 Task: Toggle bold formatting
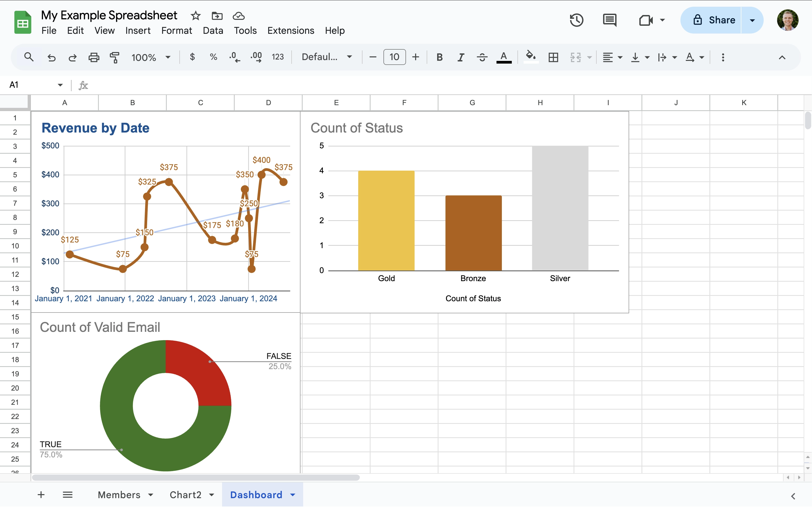click(x=439, y=57)
